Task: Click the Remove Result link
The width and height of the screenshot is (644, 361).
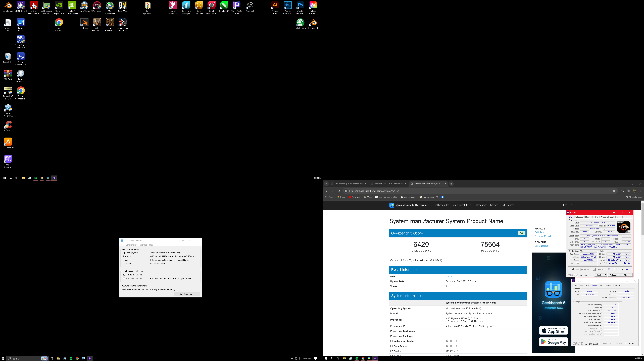Action: [x=543, y=236]
